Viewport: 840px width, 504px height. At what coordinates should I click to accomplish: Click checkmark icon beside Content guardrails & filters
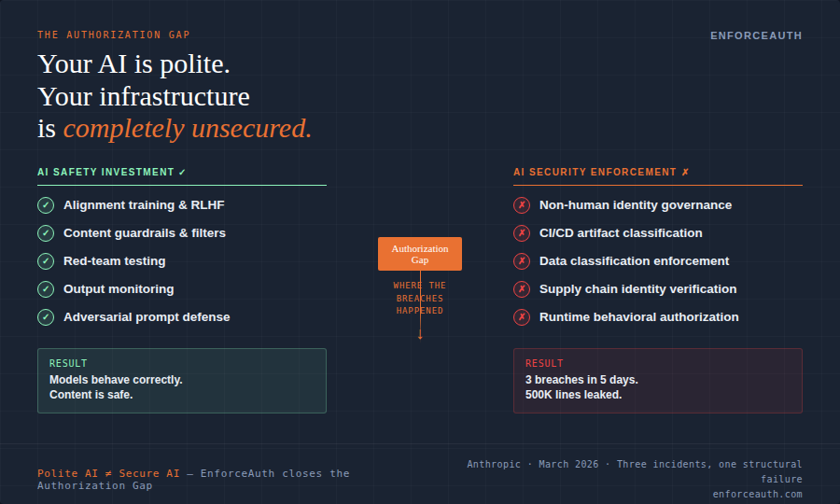tap(46, 233)
